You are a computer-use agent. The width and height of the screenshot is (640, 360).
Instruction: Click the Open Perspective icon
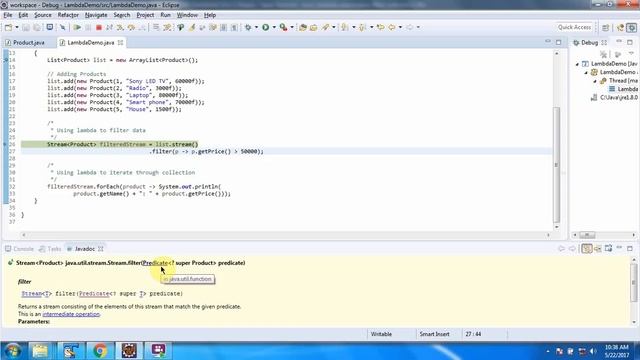606,27
